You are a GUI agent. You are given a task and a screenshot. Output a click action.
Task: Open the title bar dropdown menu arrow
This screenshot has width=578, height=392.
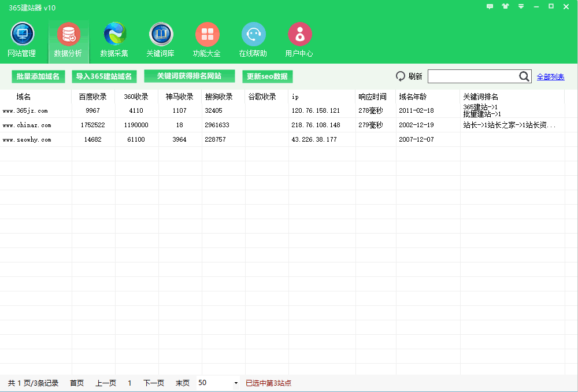tap(521, 6)
